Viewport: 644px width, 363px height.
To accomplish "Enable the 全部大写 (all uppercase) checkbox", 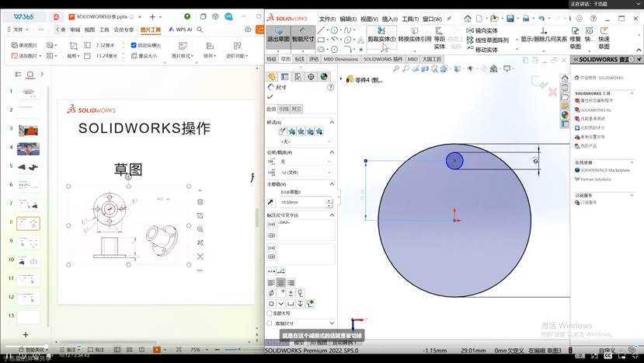I will [270, 312].
